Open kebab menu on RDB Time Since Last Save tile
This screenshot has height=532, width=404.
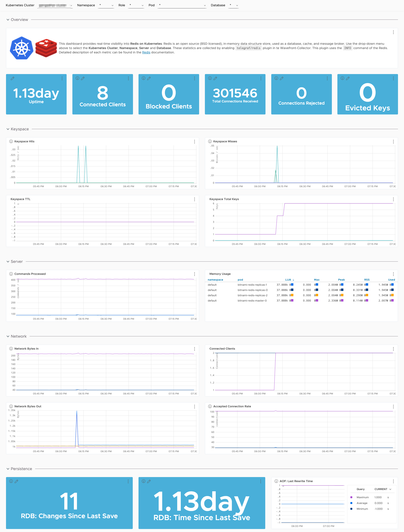pos(261,482)
